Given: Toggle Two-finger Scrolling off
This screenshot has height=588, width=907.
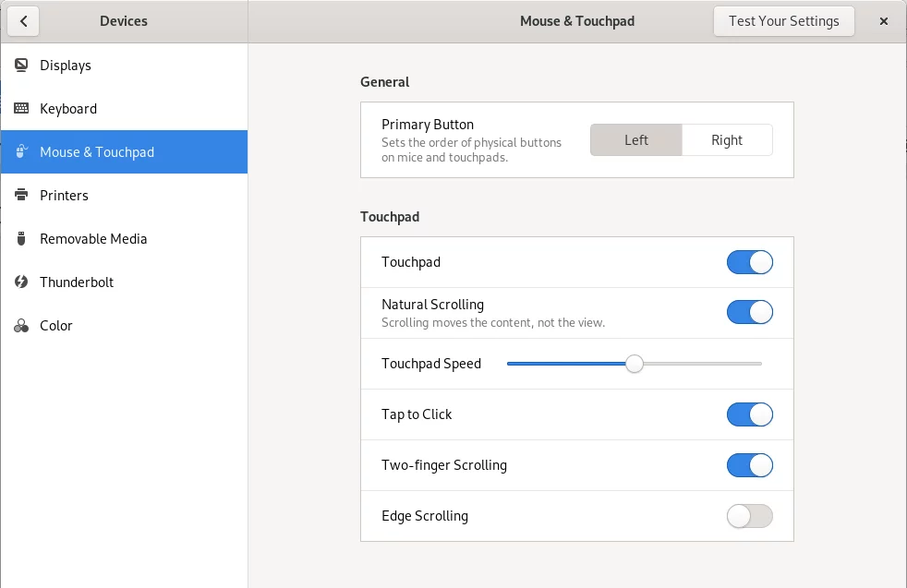Looking at the screenshot, I should pos(750,465).
